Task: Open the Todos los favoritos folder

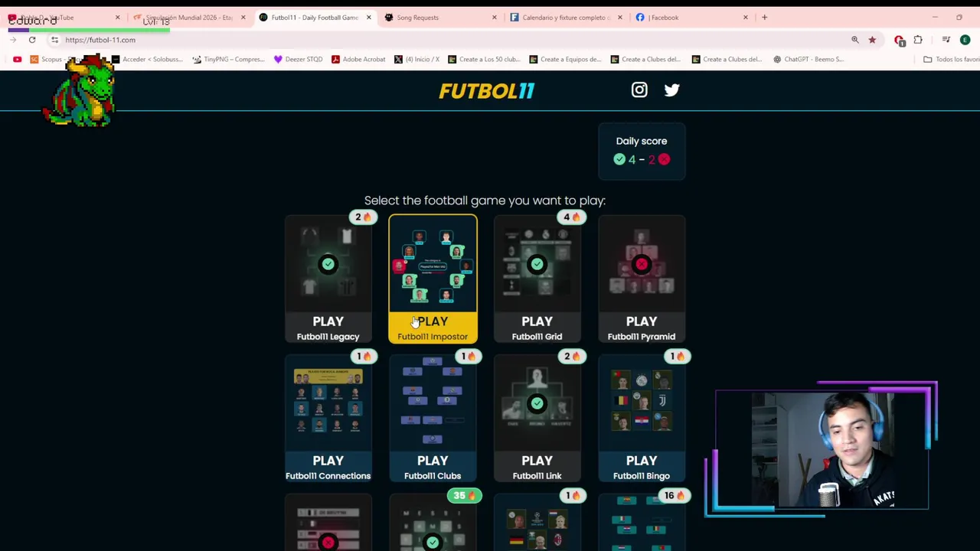Action: 952,59
